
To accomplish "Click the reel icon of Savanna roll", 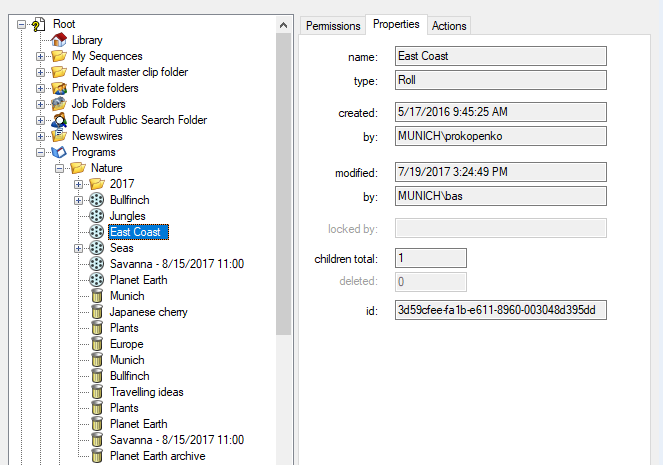I will coord(96,264).
